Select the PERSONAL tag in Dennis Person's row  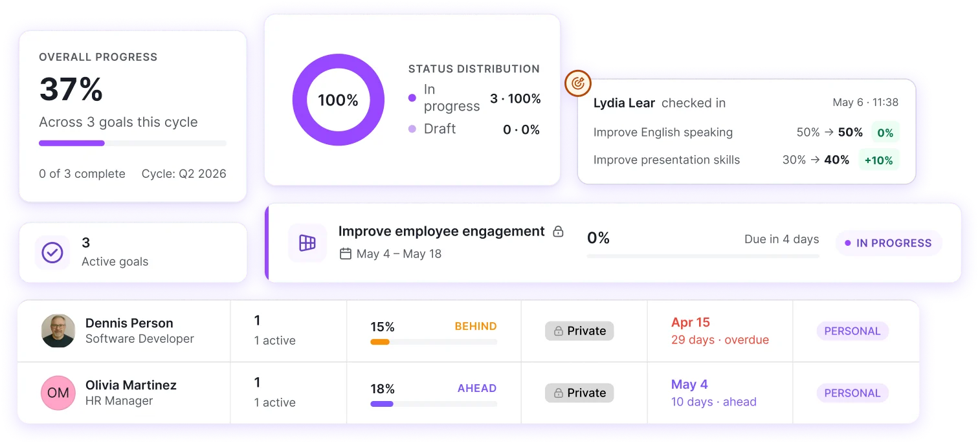(852, 331)
